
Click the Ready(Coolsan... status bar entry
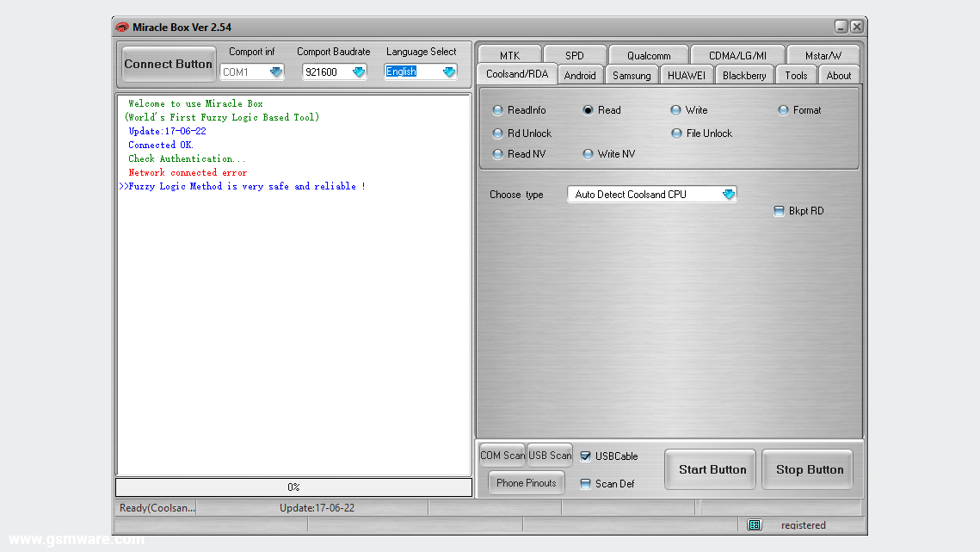[157, 507]
